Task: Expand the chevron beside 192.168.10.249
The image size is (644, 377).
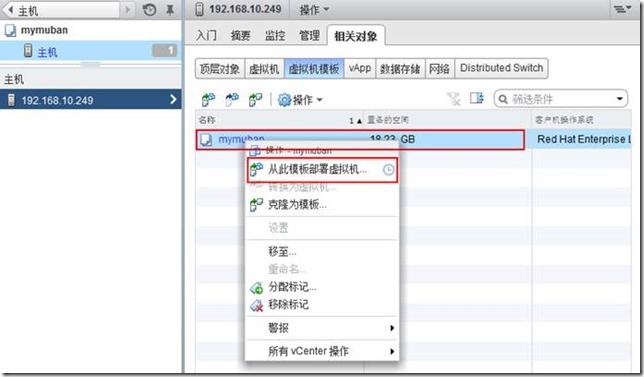Action: pos(173,99)
